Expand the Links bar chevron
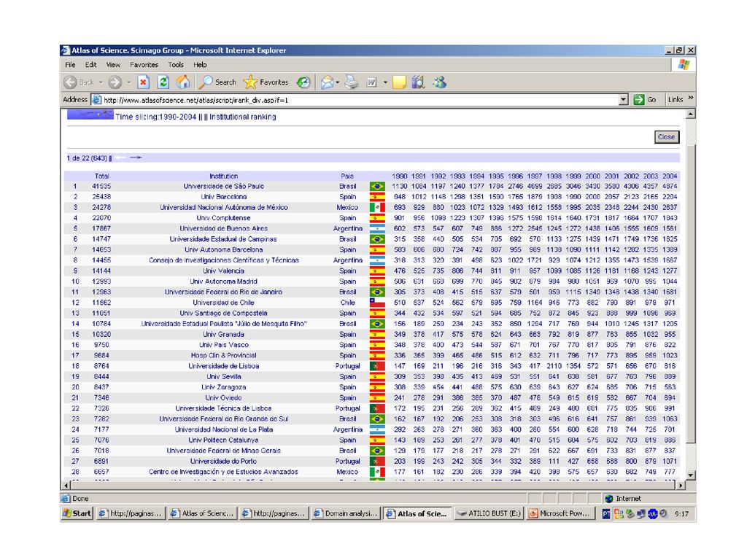 (690, 98)
